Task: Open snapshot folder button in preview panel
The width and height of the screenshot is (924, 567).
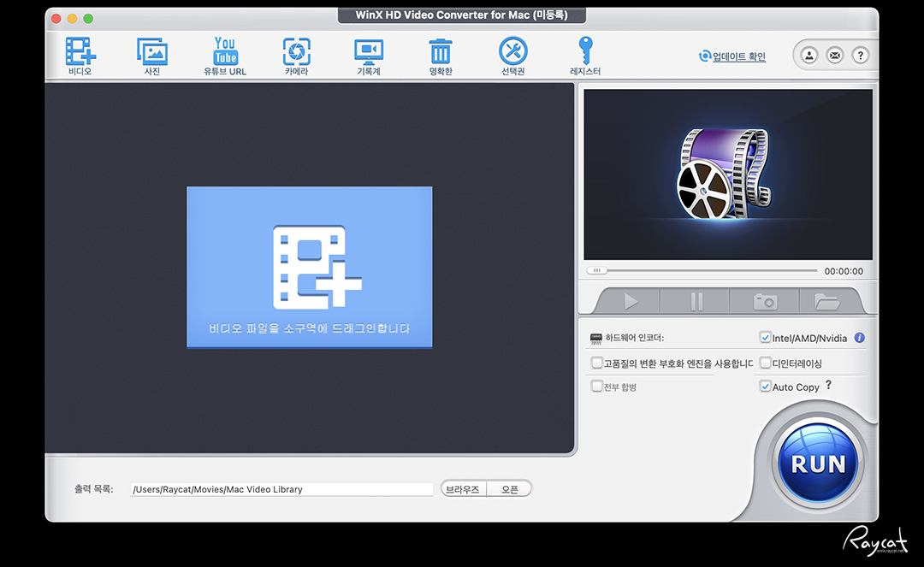Action: [826, 301]
